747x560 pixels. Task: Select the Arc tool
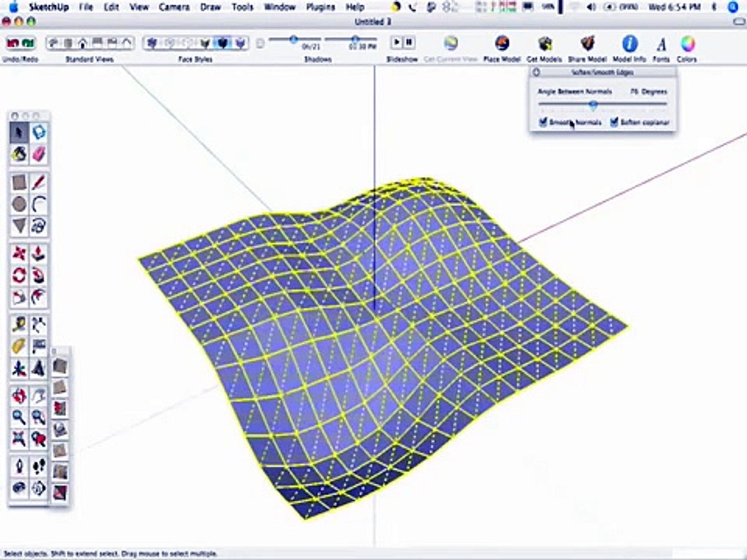coord(39,204)
